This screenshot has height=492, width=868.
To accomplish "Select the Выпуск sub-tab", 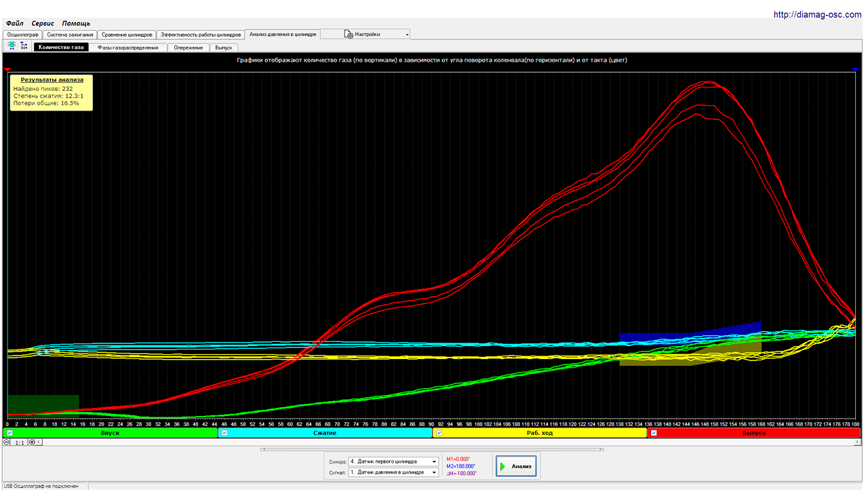I will point(224,48).
